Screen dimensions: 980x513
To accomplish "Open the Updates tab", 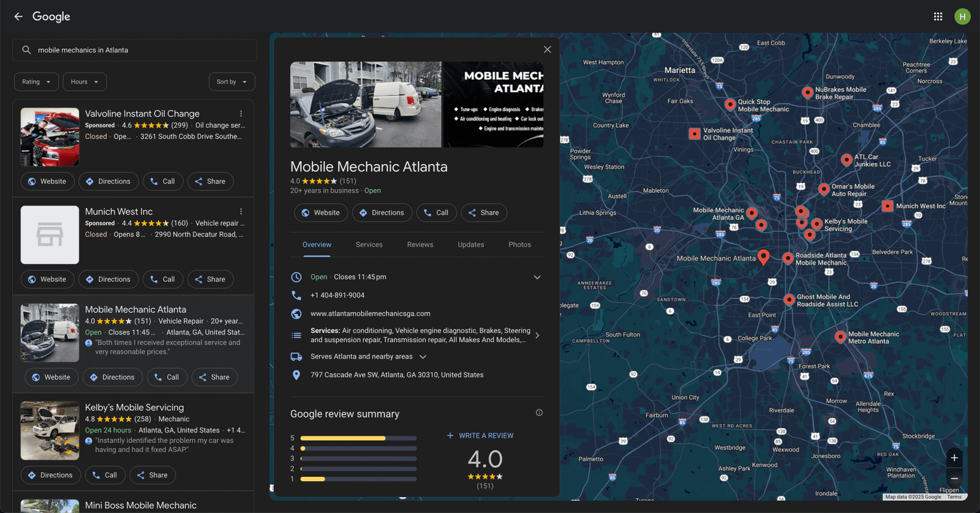I will tap(471, 245).
